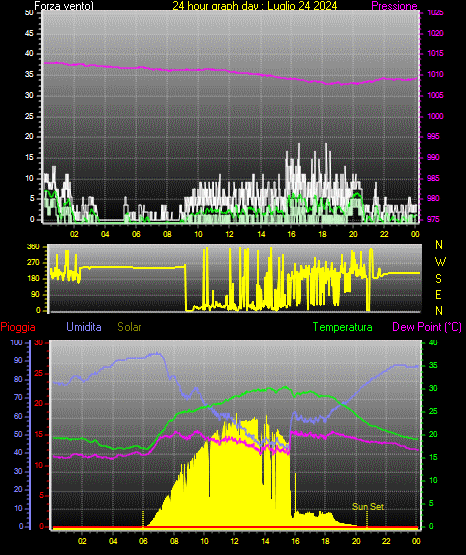This screenshot has width=466, height=555.
Task: Click the '995' pressure axis value
Action: click(x=433, y=136)
